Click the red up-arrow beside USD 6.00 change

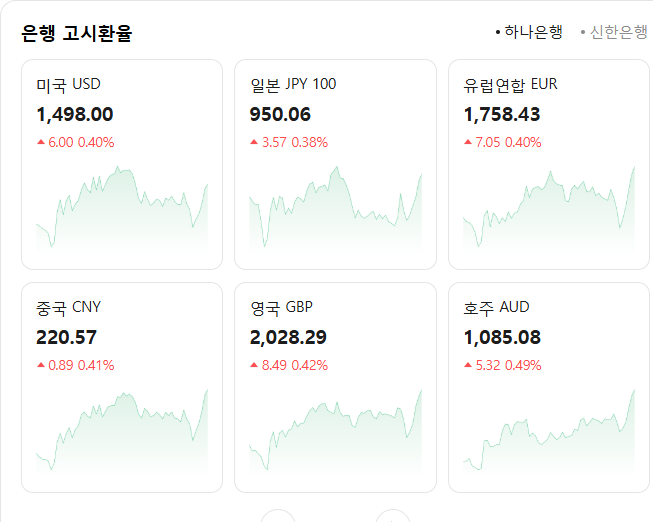tap(41, 142)
